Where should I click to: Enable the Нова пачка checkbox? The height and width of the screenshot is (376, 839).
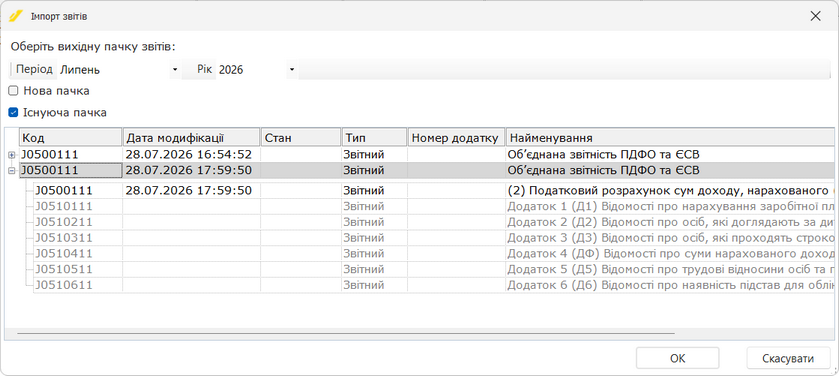pyautogui.click(x=13, y=91)
